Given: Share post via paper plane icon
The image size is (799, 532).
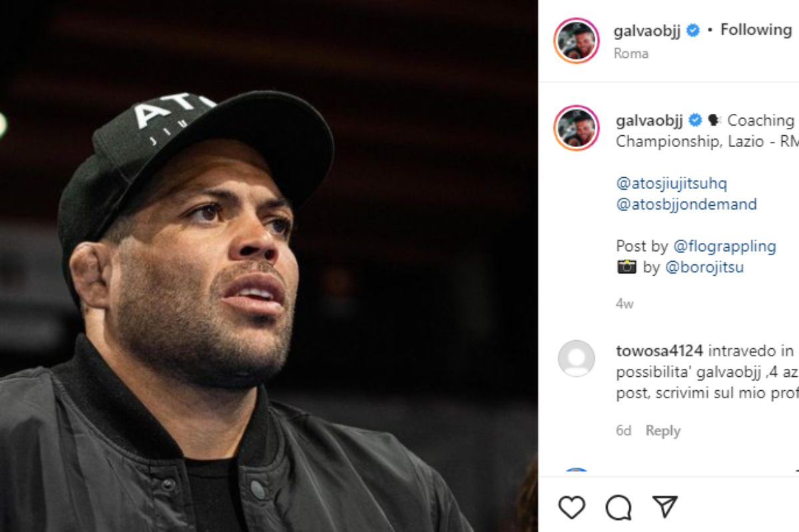Looking at the screenshot, I should pyautogui.click(x=665, y=507).
